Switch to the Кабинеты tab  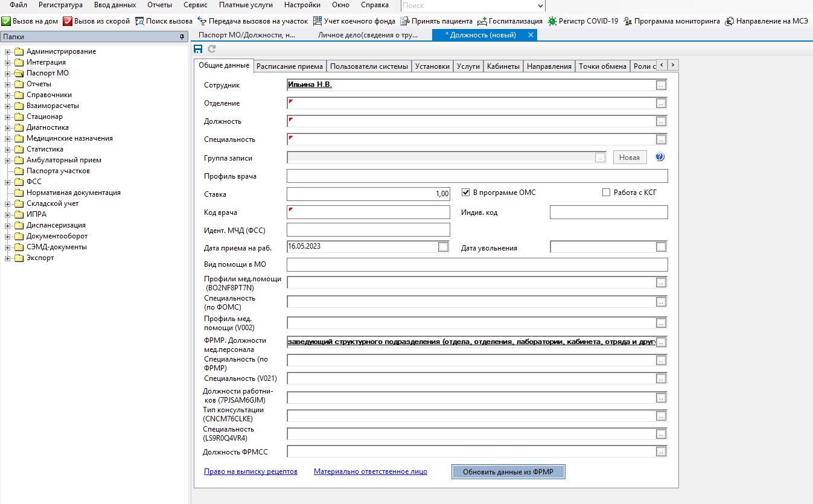503,66
